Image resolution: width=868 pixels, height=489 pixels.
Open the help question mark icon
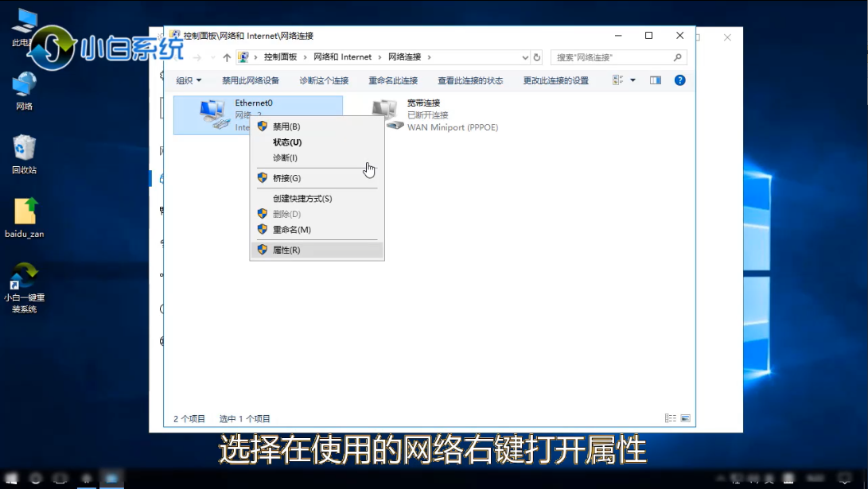[679, 80]
